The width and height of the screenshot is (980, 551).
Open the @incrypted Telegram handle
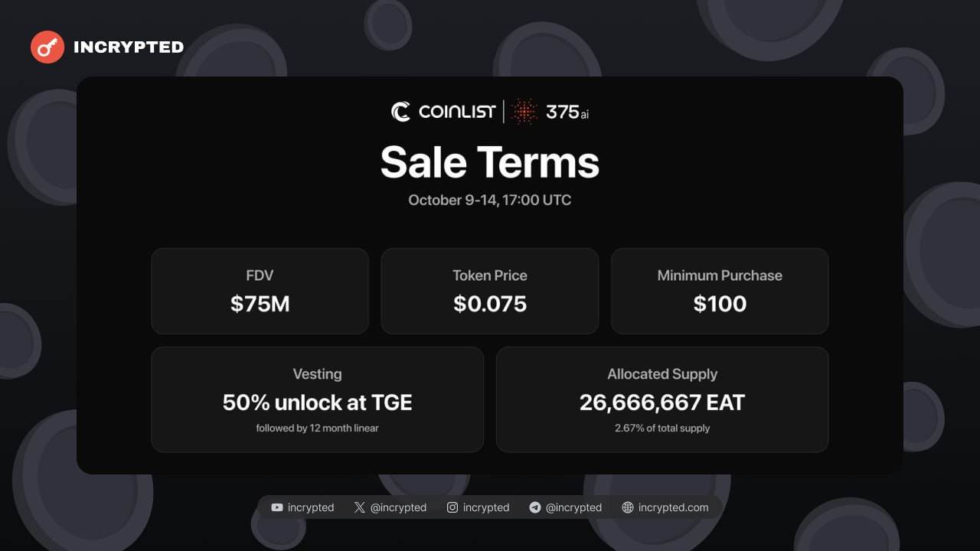tap(573, 507)
